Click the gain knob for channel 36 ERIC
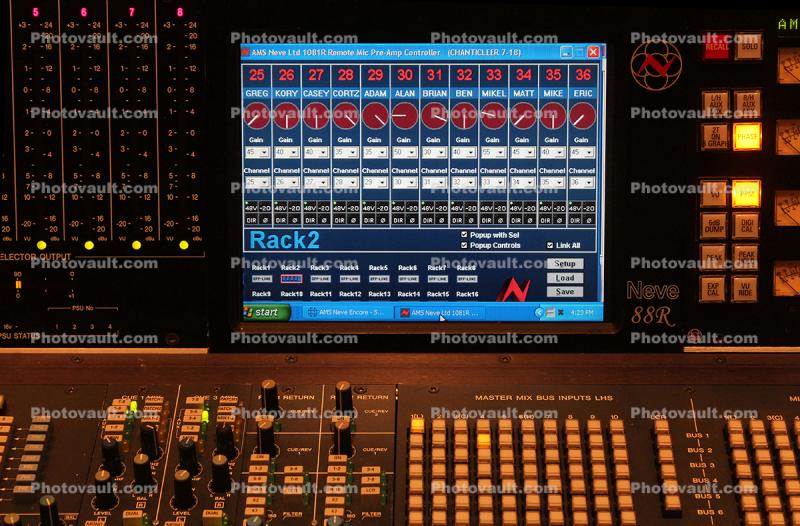The width and height of the screenshot is (800, 526). click(582, 116)
